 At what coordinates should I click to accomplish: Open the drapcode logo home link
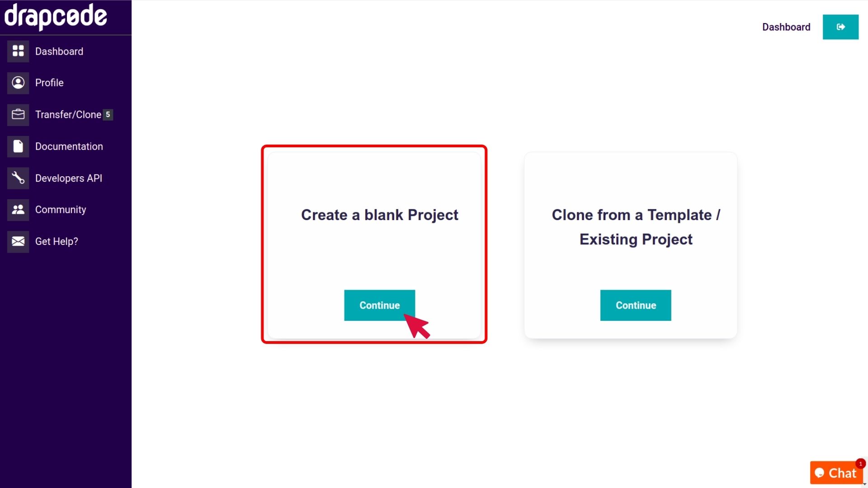coord(56,17)
